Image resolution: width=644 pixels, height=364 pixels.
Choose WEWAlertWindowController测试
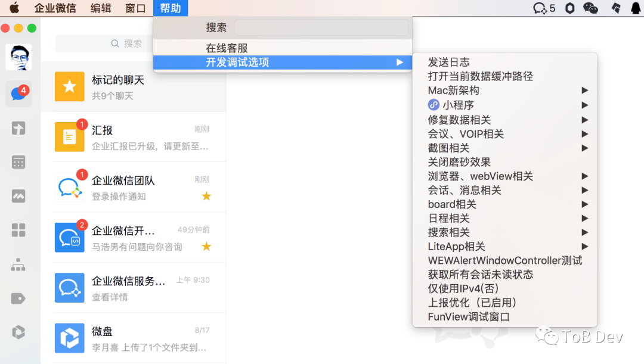click(x=505, y=260)
